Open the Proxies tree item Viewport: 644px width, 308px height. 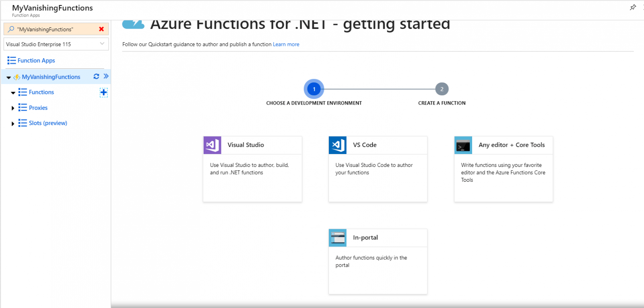[38, 108]
